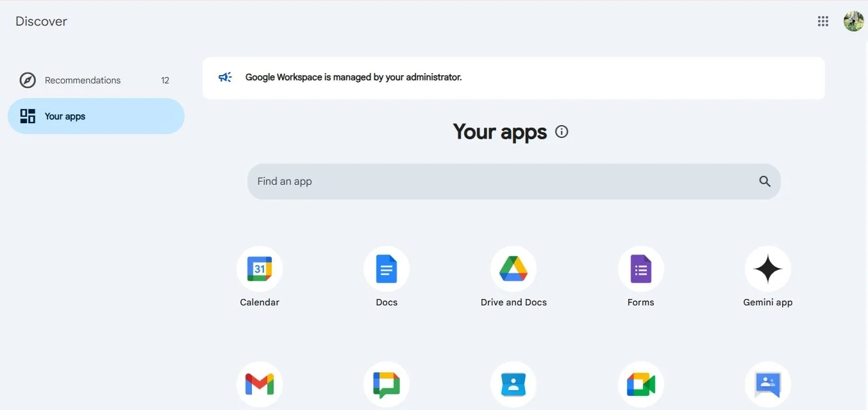
Task: Launch the Google Meet icon
Action: pyautogui.click(x=641, y=384)
